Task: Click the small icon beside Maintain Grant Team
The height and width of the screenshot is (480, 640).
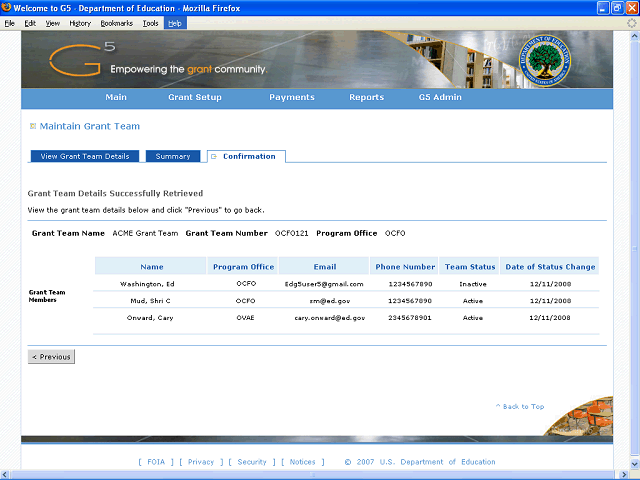Action: click(x=32, y=126)
